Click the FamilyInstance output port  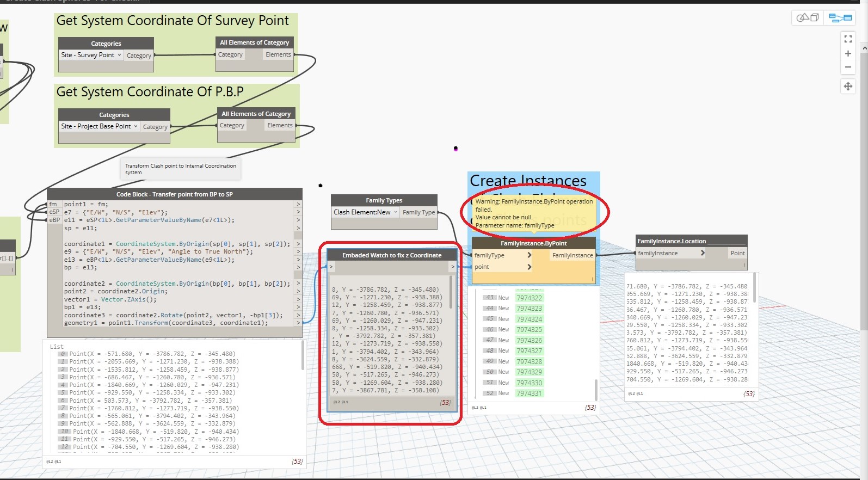tap(572, 255)
